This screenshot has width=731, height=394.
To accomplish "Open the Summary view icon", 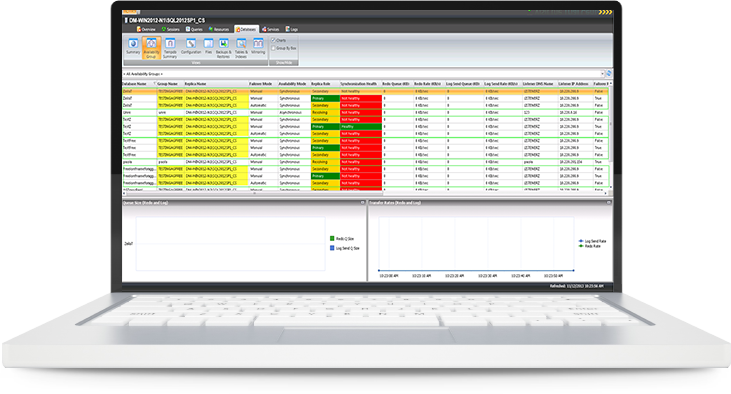I will (133, 46).
